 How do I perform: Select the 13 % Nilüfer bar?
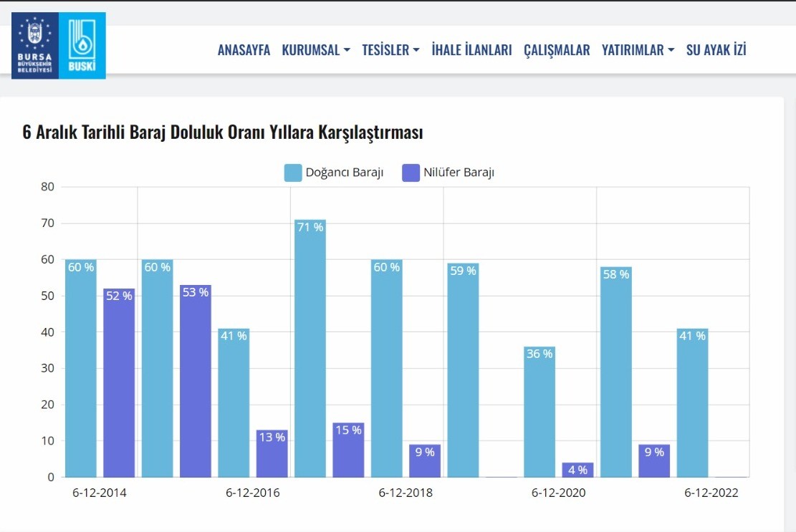pyautogui.click(x=272, y=454)
